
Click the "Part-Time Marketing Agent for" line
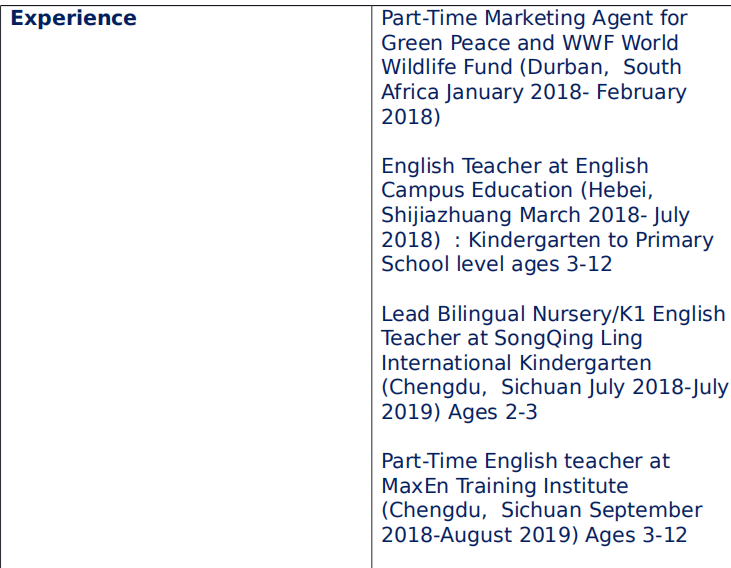pos(534,19)
